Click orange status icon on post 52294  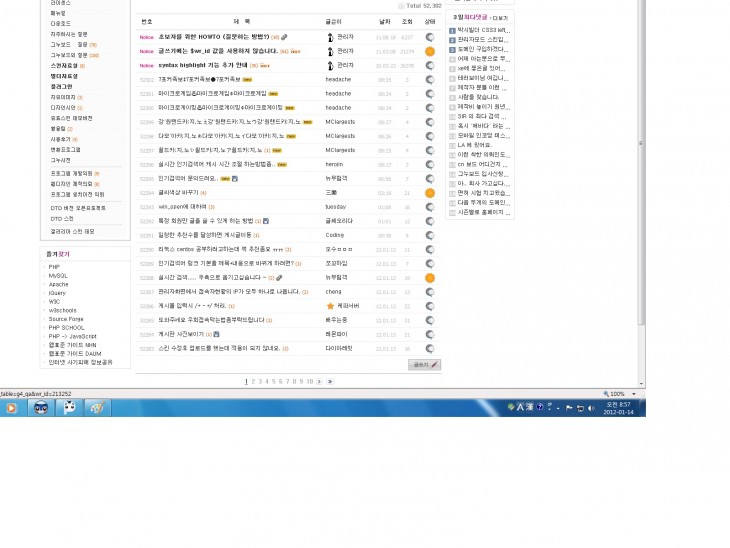[430, 193]
